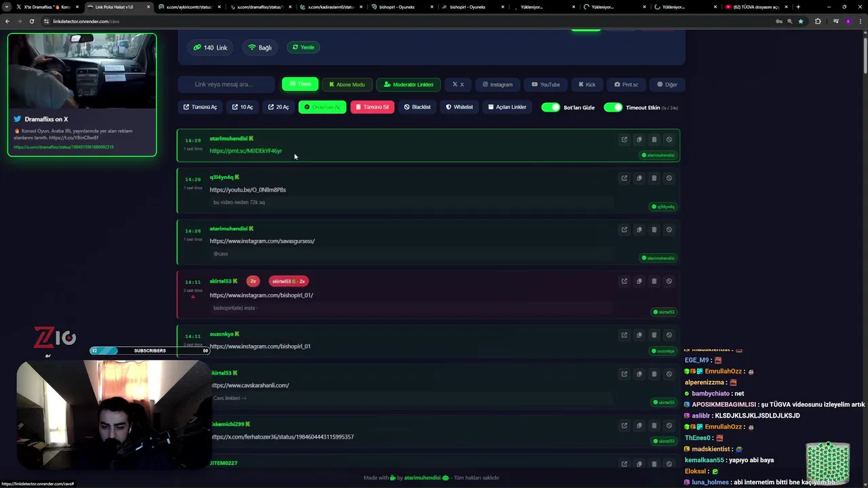Open the Blacklist panel
868x488 pixels.
point(417,107)
